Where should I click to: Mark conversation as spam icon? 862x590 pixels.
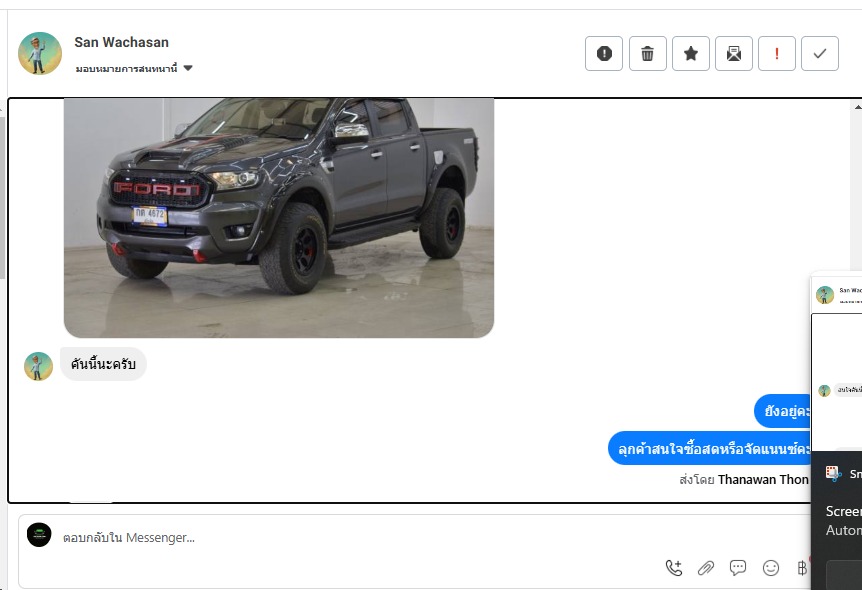[604, 53]
